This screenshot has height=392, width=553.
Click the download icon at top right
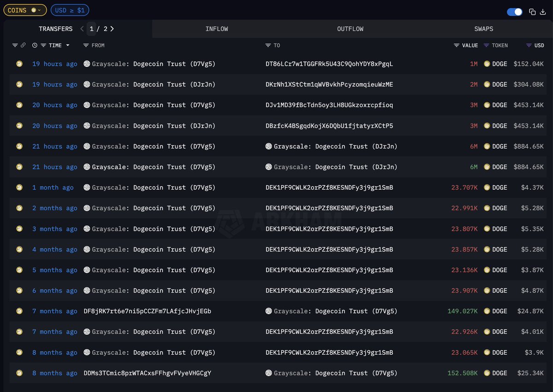click(542, 12)
